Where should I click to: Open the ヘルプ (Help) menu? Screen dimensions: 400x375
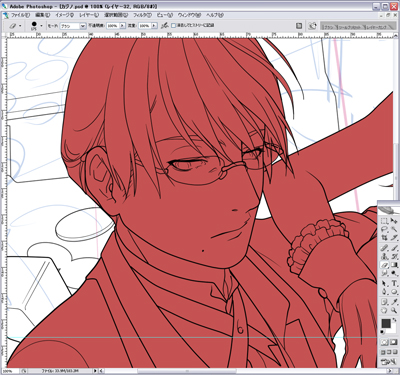215,15
